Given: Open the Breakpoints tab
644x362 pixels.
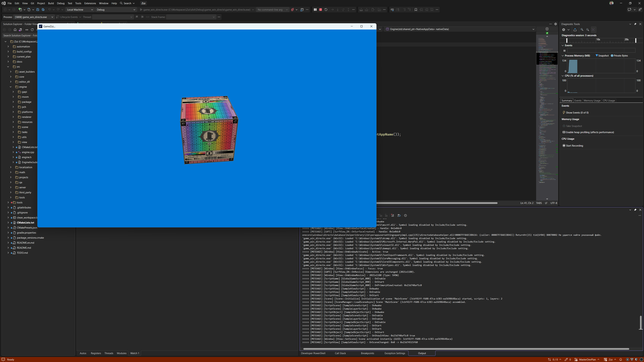Looking at the screenshot, I should [367, 353].
